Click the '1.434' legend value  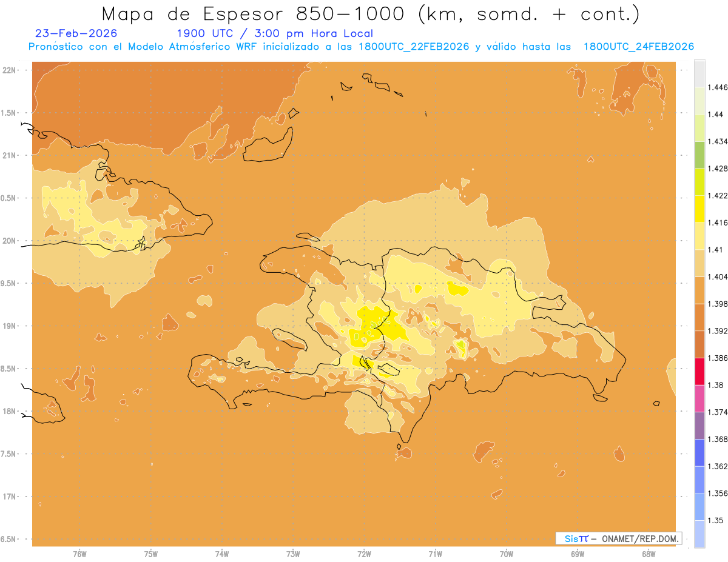click(x=718, y=141)
